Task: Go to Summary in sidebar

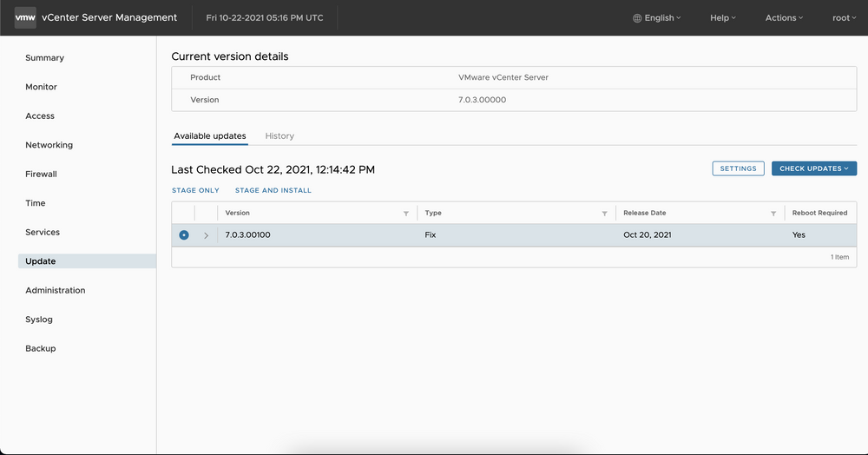Action: 45,57
